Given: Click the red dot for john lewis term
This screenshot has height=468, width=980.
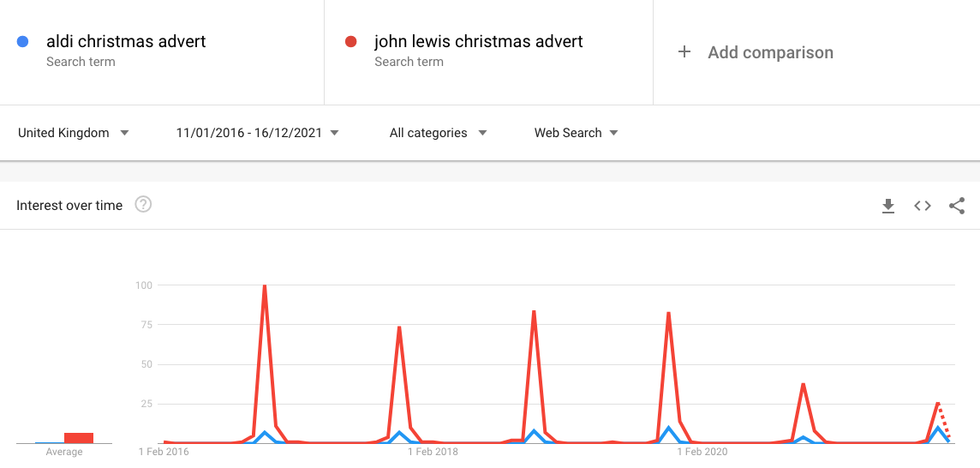Looking at the screenshot, I should [x=350, y=42].
